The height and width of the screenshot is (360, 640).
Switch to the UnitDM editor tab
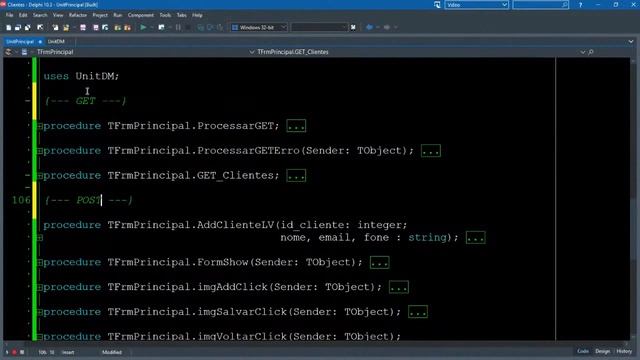56,42
